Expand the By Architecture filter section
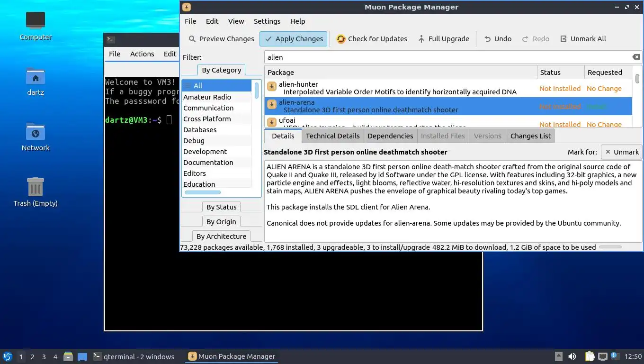 (221, 237)
